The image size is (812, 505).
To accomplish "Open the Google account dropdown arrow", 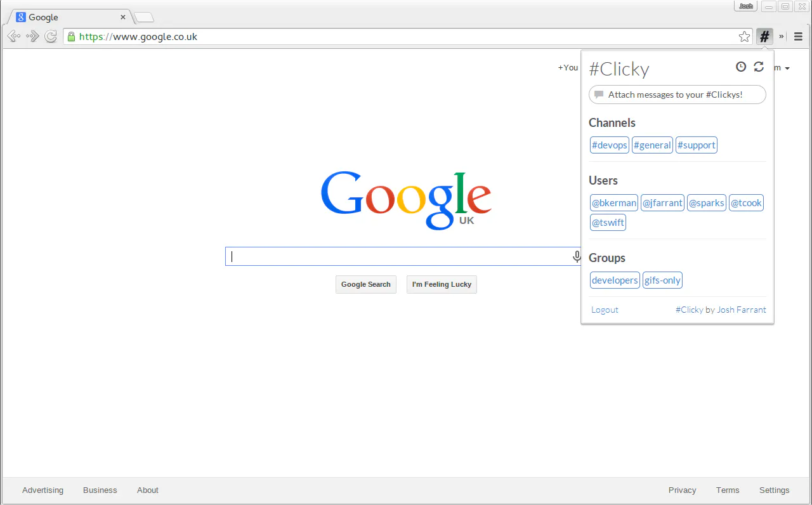I will (787, 69).
